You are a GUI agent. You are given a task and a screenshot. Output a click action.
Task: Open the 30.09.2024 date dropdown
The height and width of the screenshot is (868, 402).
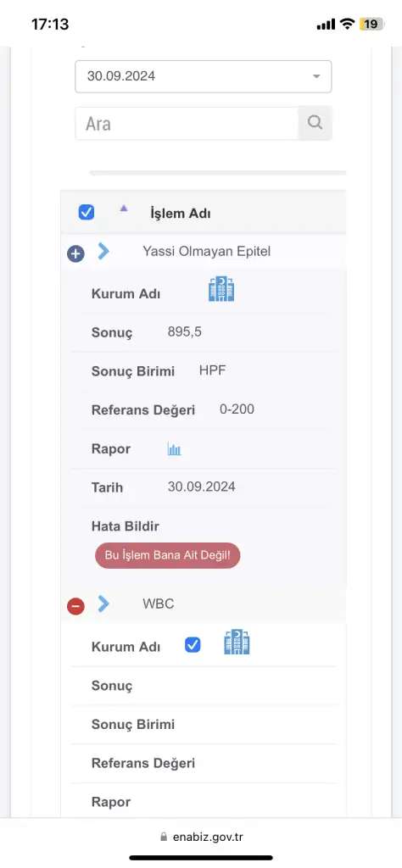pos(204,76)
